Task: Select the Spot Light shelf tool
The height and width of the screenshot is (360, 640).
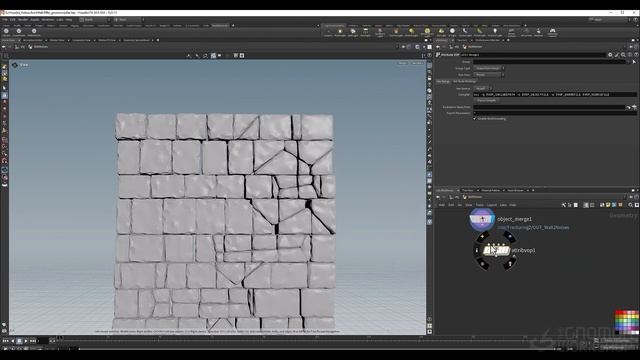Action: 353,32
